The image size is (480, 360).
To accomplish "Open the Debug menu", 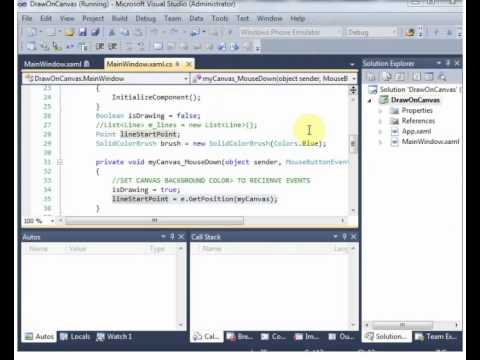I will pos(146,19).
